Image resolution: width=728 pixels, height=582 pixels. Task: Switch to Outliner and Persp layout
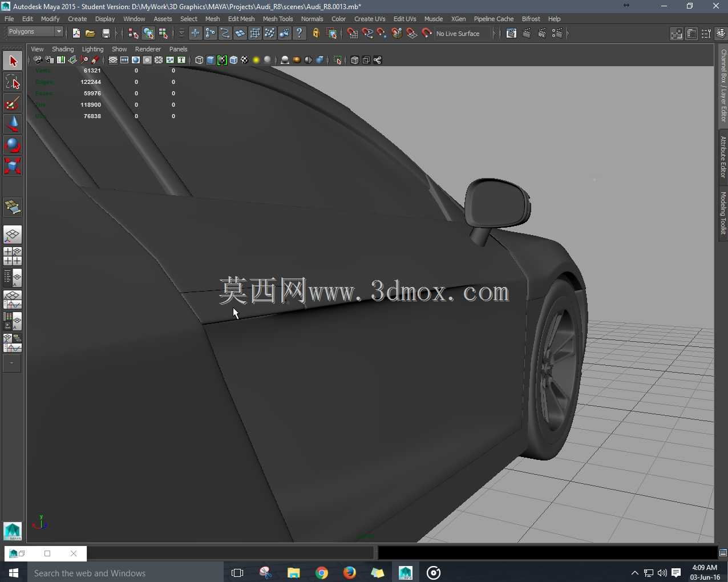click(x=13, y=278)
